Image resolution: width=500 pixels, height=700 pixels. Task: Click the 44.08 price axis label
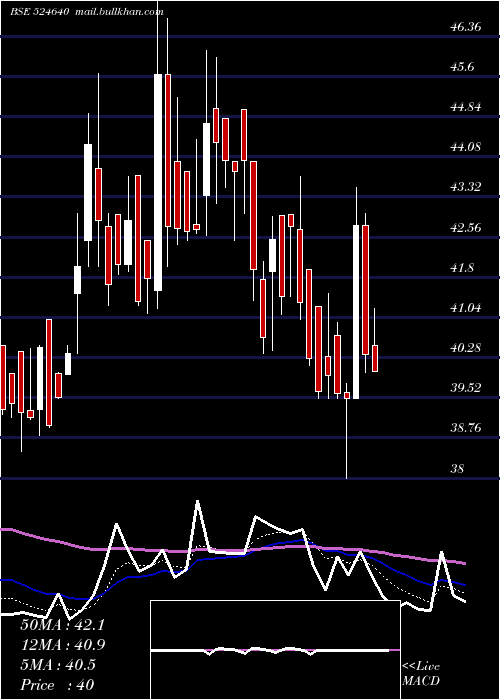(466, 146)
